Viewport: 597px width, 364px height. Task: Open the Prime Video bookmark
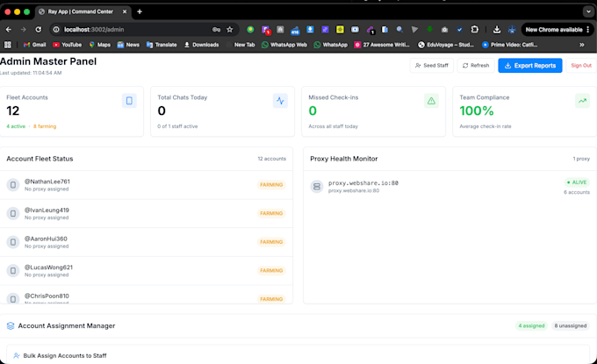tap(510, 45)
